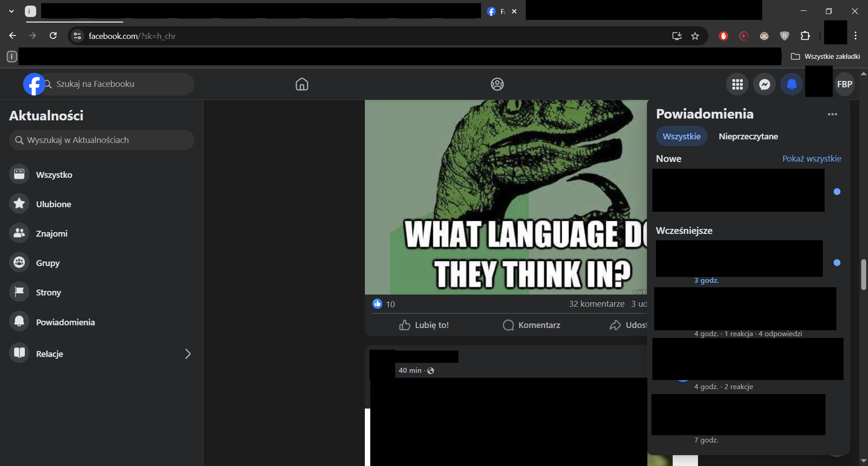Open Messenger chats icon
The width and height of the screenshot is (868, 466).
(764, 84)
